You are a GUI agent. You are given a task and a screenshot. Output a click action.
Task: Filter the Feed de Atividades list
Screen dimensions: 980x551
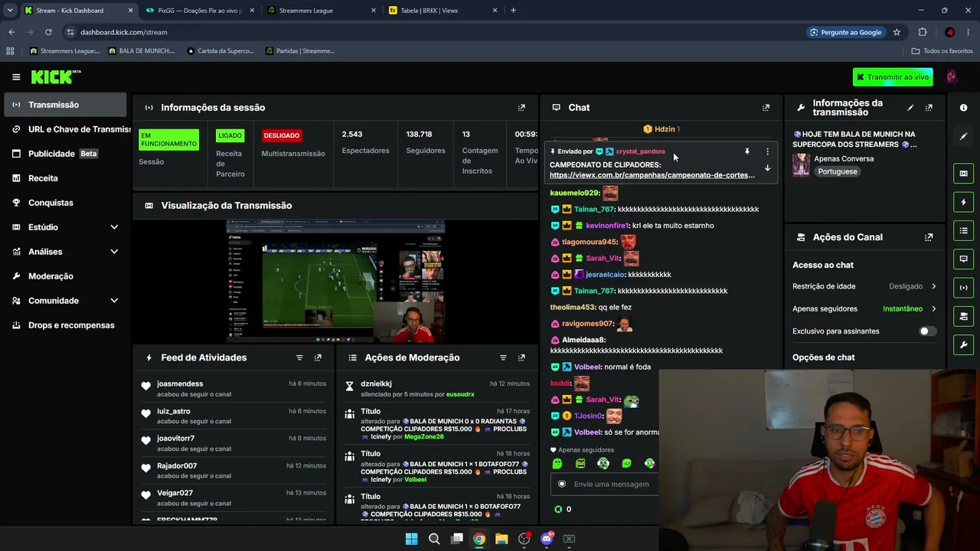pos(299,357)
